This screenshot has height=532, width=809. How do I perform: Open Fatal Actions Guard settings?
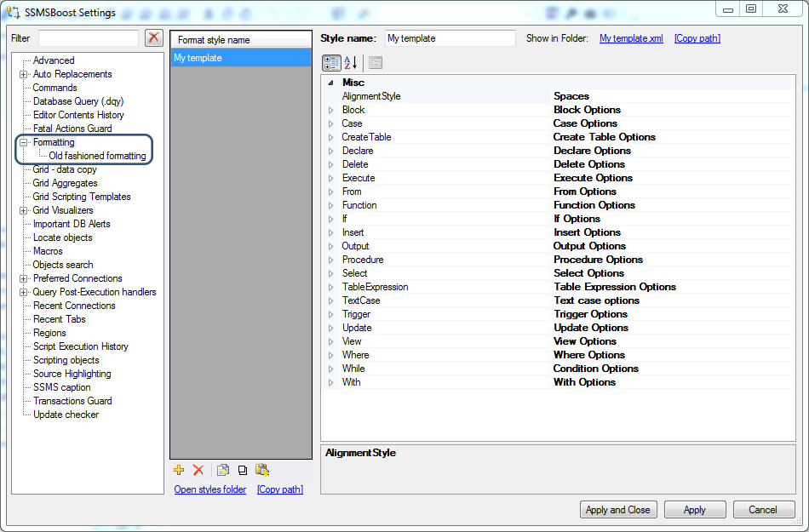coord(72,129)
